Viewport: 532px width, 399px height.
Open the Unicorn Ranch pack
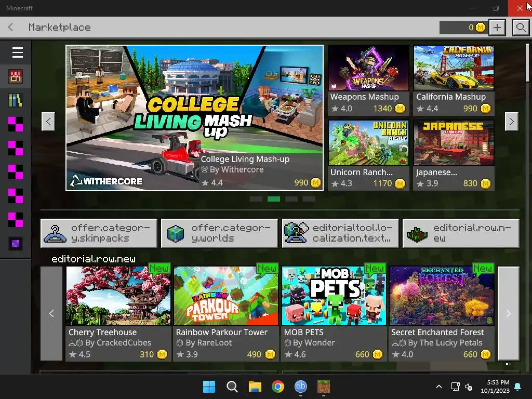[368, 155]
